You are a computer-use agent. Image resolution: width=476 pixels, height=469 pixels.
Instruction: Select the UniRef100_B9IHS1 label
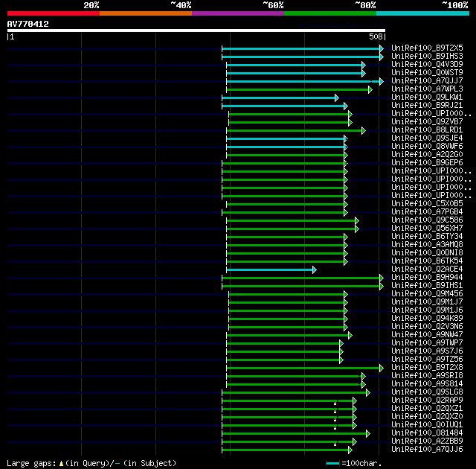pyautogui.click(x=427, y=286)
